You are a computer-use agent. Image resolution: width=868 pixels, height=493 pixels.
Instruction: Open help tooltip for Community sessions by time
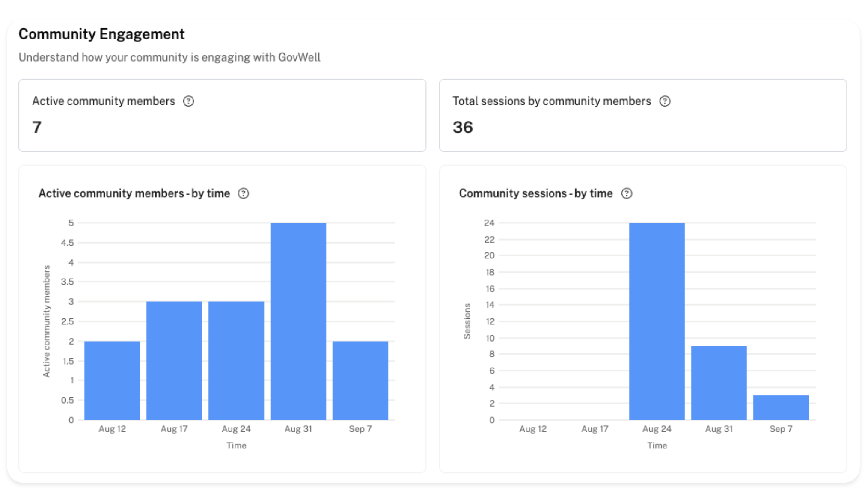627,193
